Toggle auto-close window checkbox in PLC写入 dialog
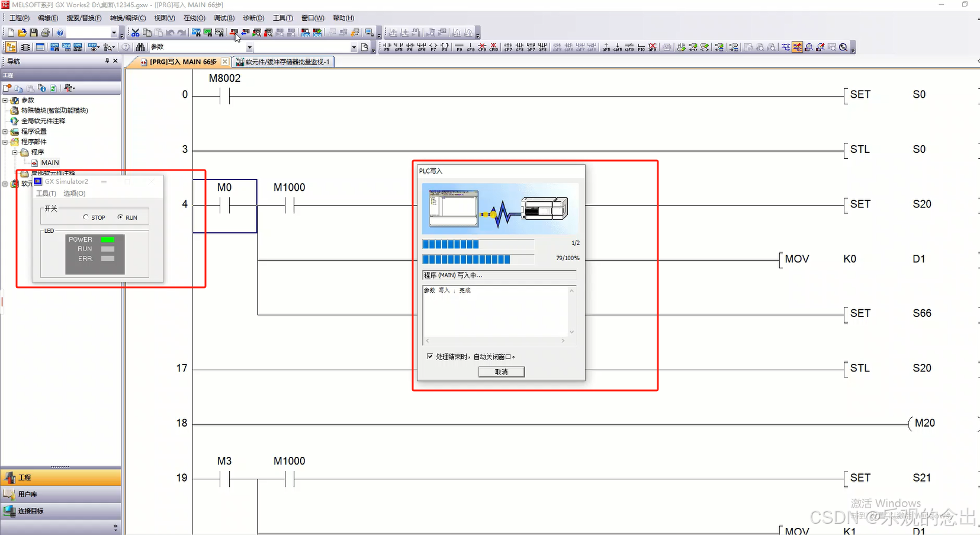This screenshot has width=980, height=535. pyautogui.click(x=430, y=356)
